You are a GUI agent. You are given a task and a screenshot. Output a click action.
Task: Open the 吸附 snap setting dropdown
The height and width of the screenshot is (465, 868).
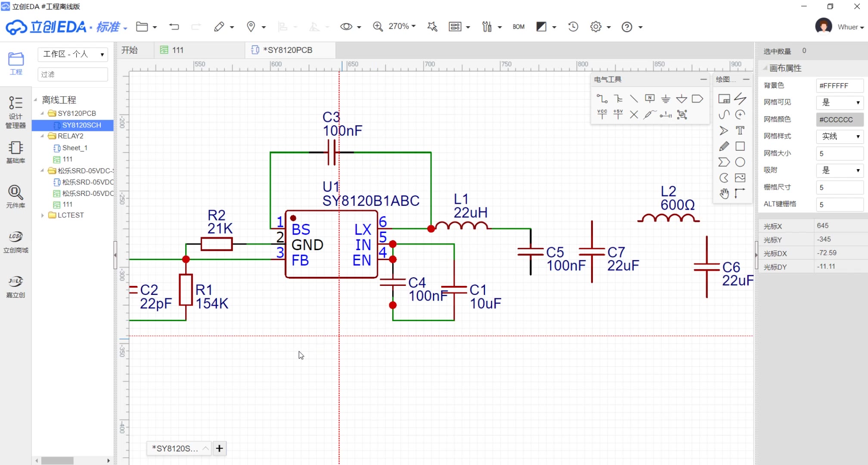click(x=840, y=170)
